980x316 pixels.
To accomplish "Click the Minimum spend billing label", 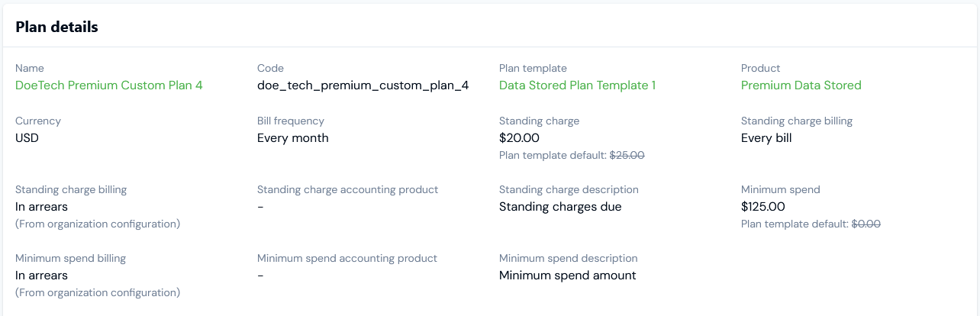I will (x=70, y=258).
